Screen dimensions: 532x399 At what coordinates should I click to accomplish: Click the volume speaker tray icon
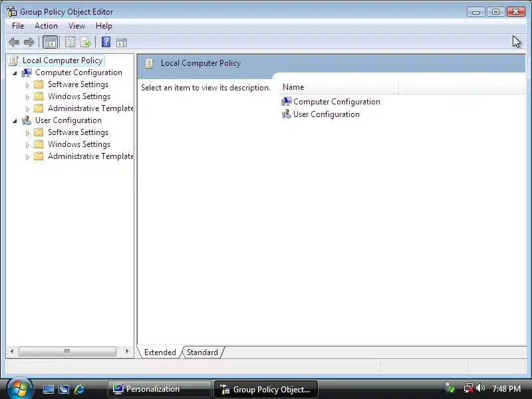pyautogui.click(x=480, y=388)
